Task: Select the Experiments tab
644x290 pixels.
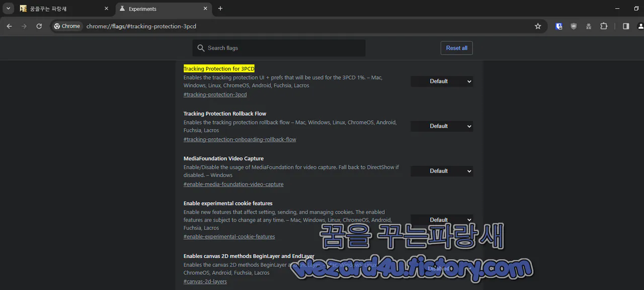Action: click(x=164, y=9)
